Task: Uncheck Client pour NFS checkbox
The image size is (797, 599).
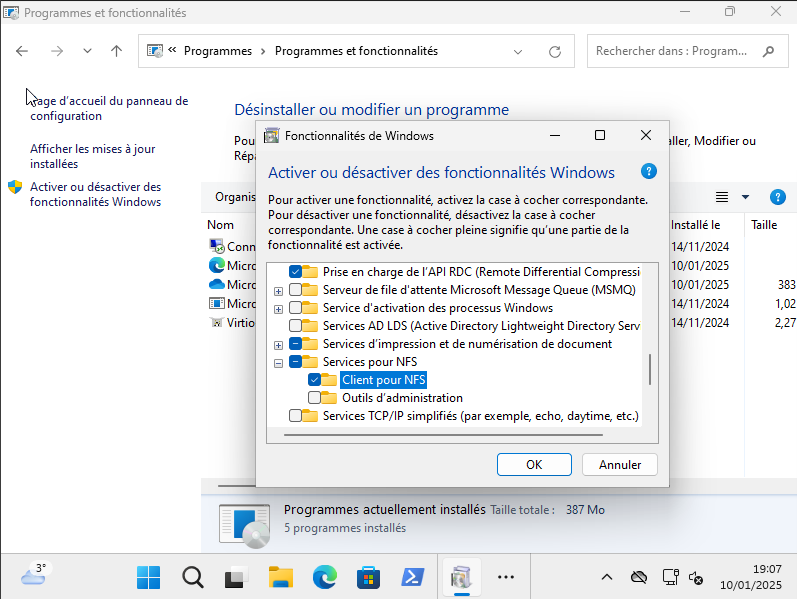Action: [314, 380]
